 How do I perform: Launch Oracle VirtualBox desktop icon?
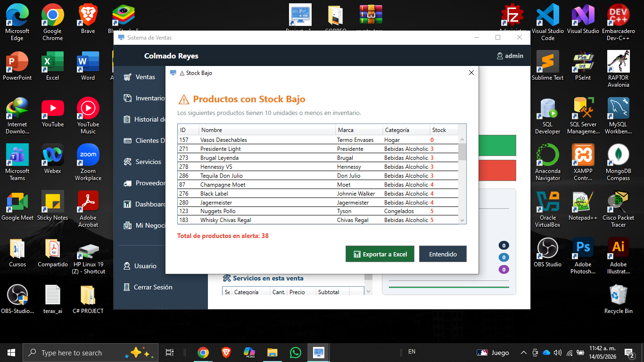pyautogui.click(x=548, y=209)
